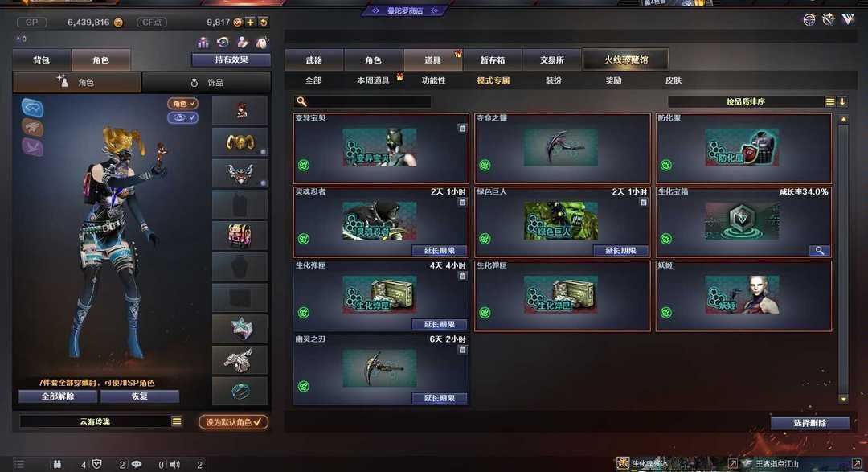Click the CF point plus icon
The width and height of the screenshot is (868, 472).
[250, 23]
